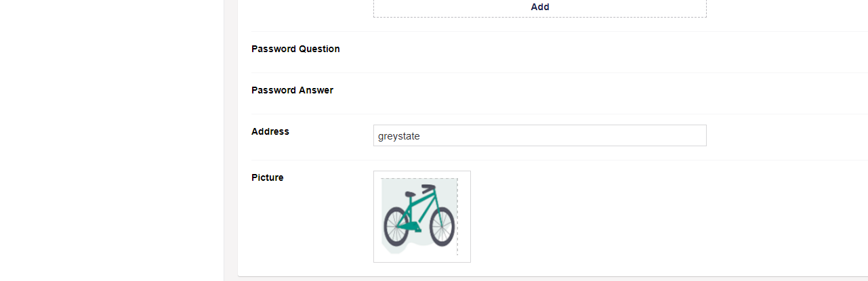The height and width of the screenshot is (281, 868).
Task: Click the word greystate in Address field
Action: 399,136
